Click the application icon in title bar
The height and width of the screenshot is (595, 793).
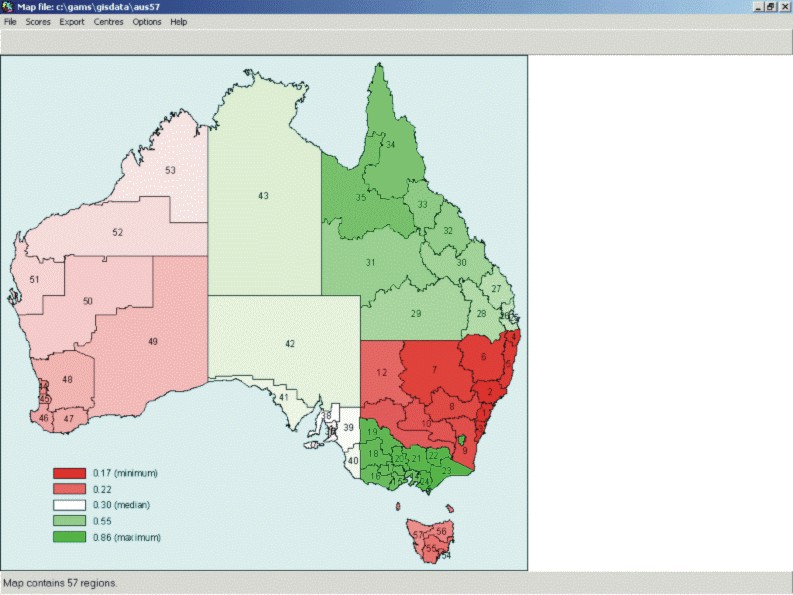coord(8,7)
